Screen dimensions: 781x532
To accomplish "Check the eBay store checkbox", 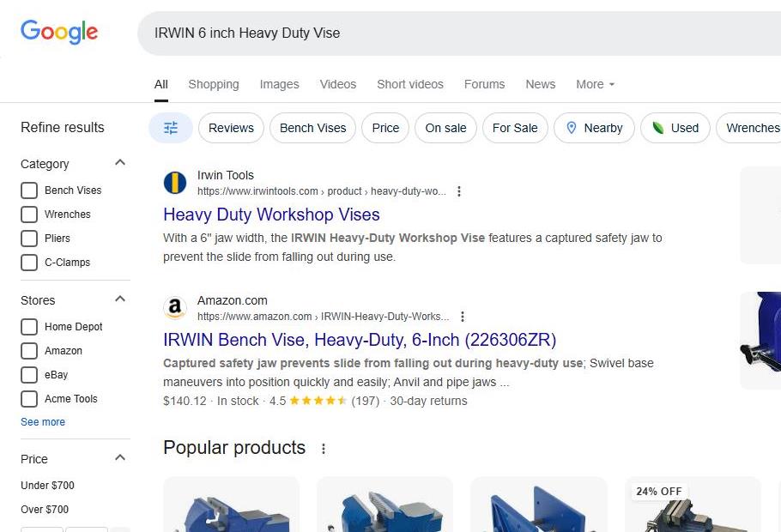I will [x=29, y=375].
